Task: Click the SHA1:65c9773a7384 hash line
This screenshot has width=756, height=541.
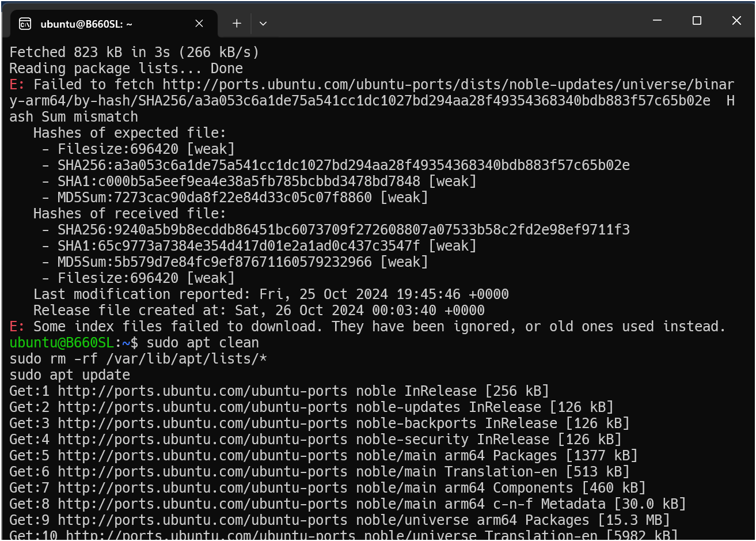Action: tap(259, 246)
